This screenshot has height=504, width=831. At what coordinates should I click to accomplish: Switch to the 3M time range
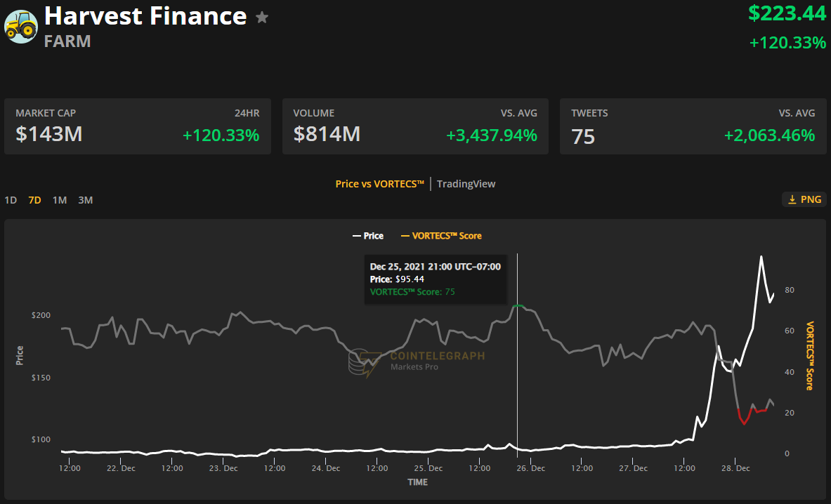click(x=85, y=200)
